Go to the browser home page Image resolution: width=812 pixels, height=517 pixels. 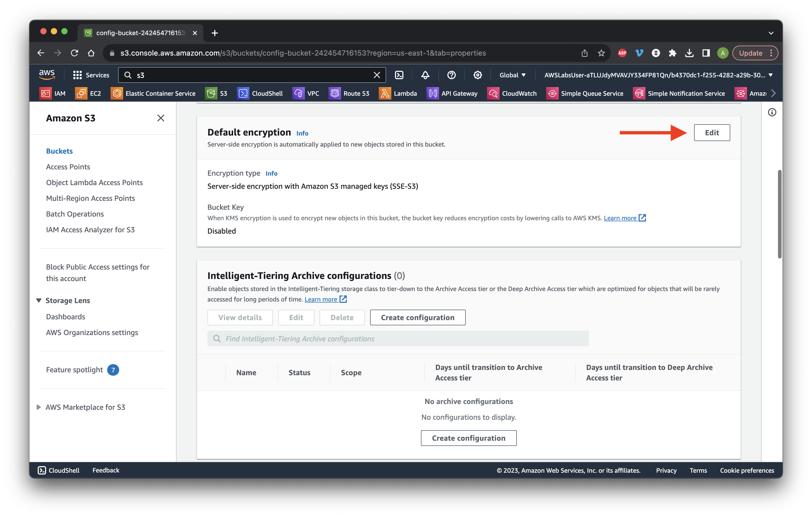click(91, 53)
